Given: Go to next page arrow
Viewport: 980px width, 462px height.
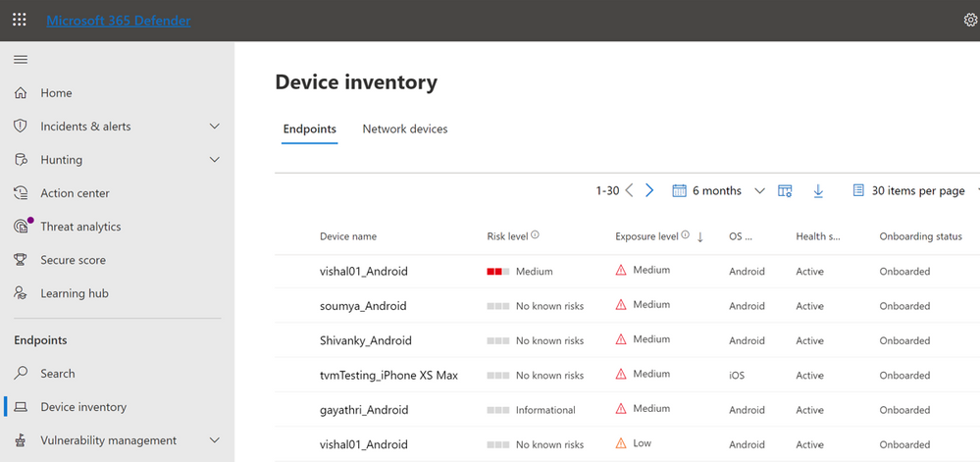Looking at the screenshot, I should point(649,191).
